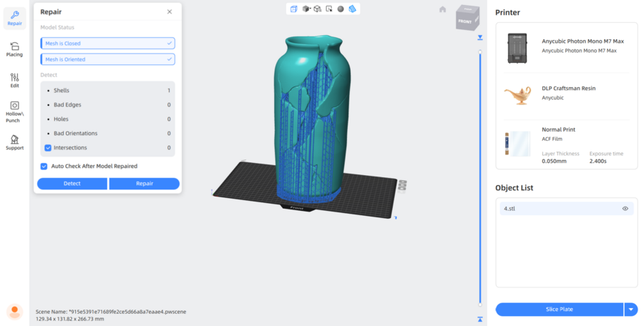Jump to top layer arrow icon
Screen dimensions: 644x326
pyautogui.click(x=479, y=38)
